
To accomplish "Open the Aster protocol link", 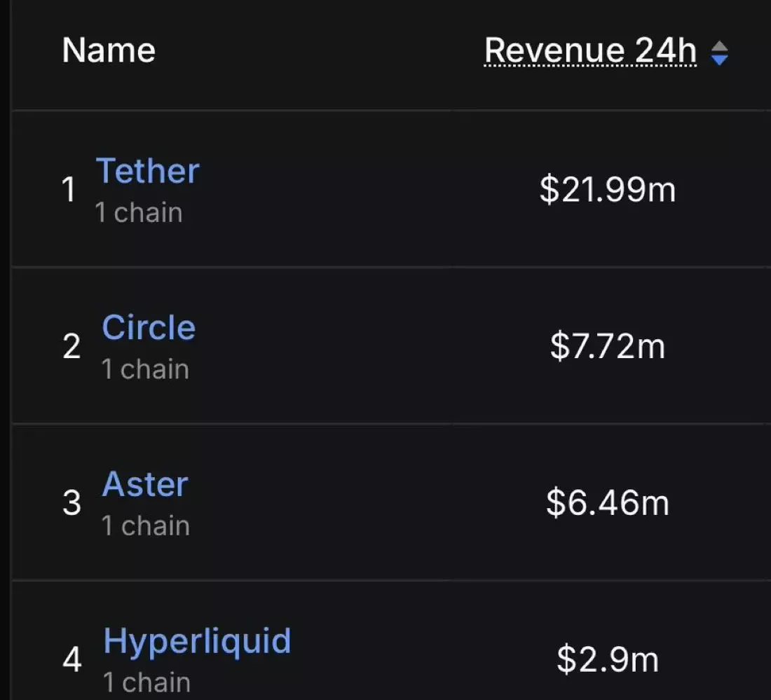I will tap(145, 483).
